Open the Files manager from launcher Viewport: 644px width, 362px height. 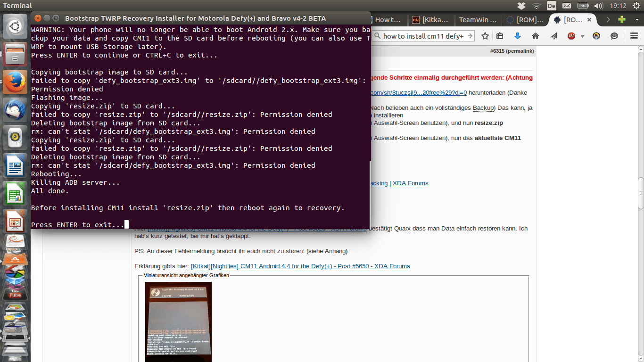point(15,54)
